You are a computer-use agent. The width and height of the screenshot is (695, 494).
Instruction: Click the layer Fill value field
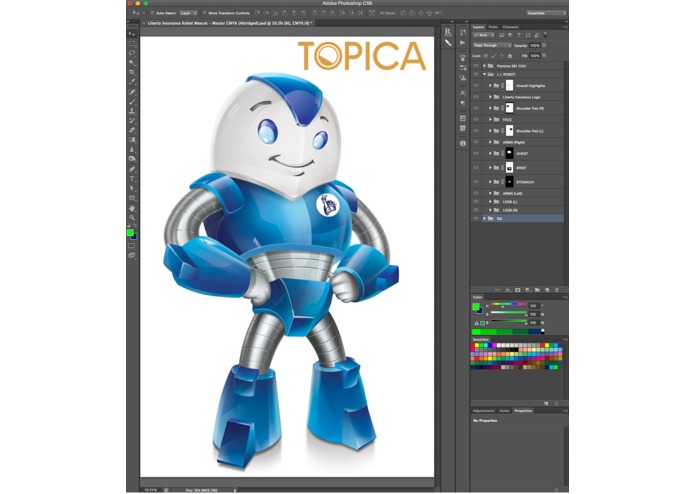(x=535, y=56)
